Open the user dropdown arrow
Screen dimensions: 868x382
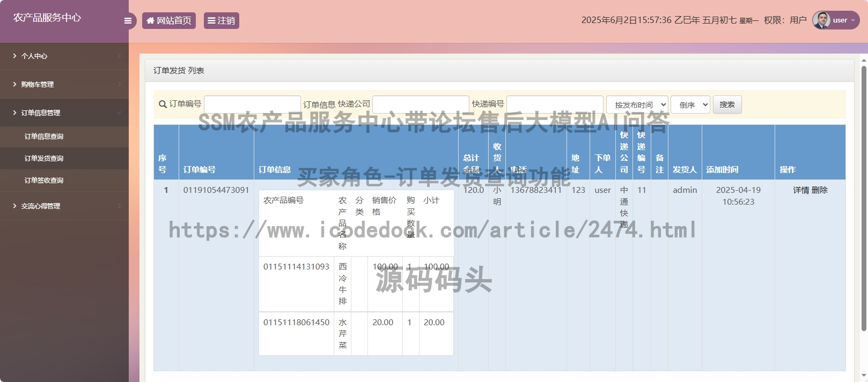853,20
